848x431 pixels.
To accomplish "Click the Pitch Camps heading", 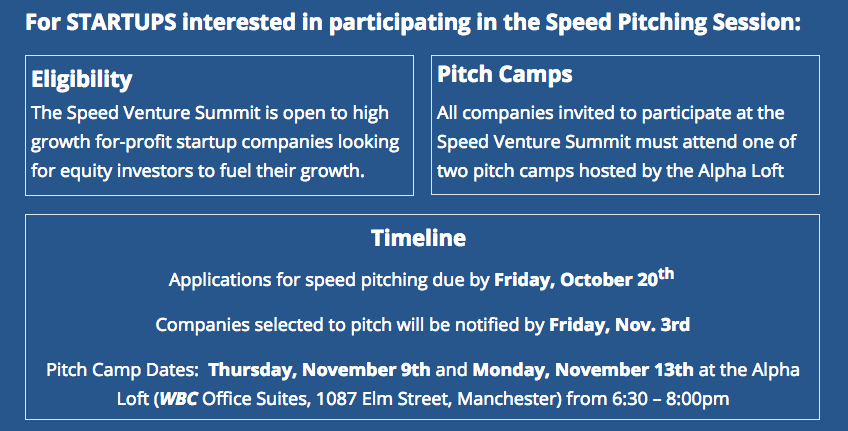I will 505,74.
